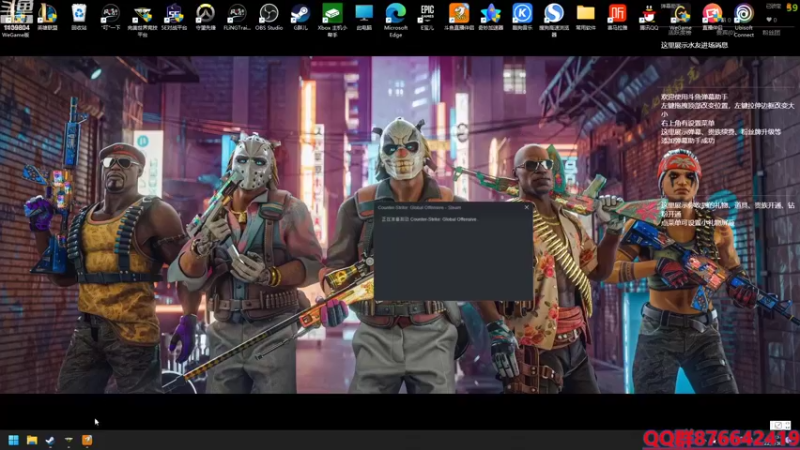This screenshot has width=800, height=450.
Task: Launch Tencent QQ penguin shortcut
Action: point(648,17)
